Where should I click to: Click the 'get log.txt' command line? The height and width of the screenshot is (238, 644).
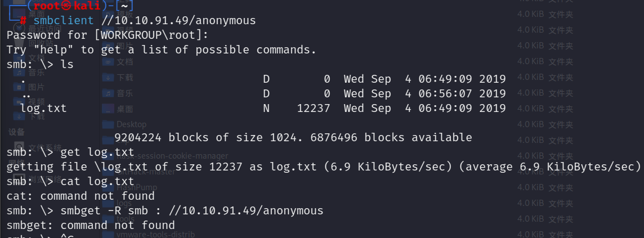pos(97,152)
